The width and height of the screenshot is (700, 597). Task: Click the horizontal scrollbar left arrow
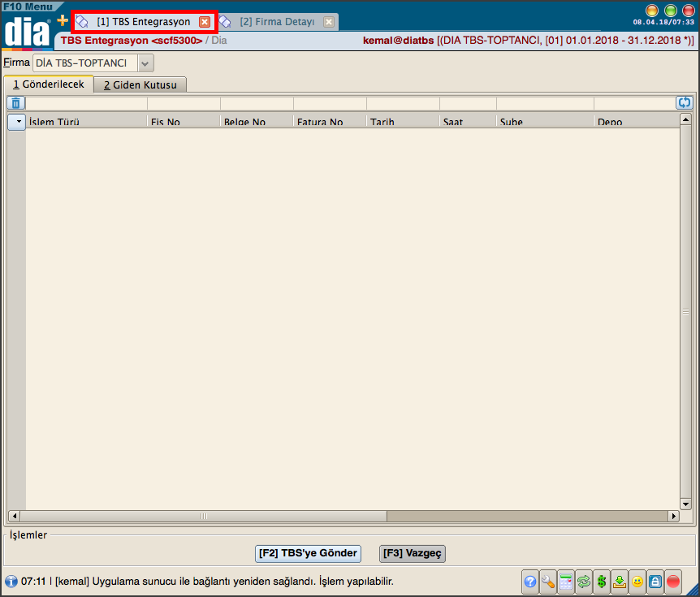15,516
